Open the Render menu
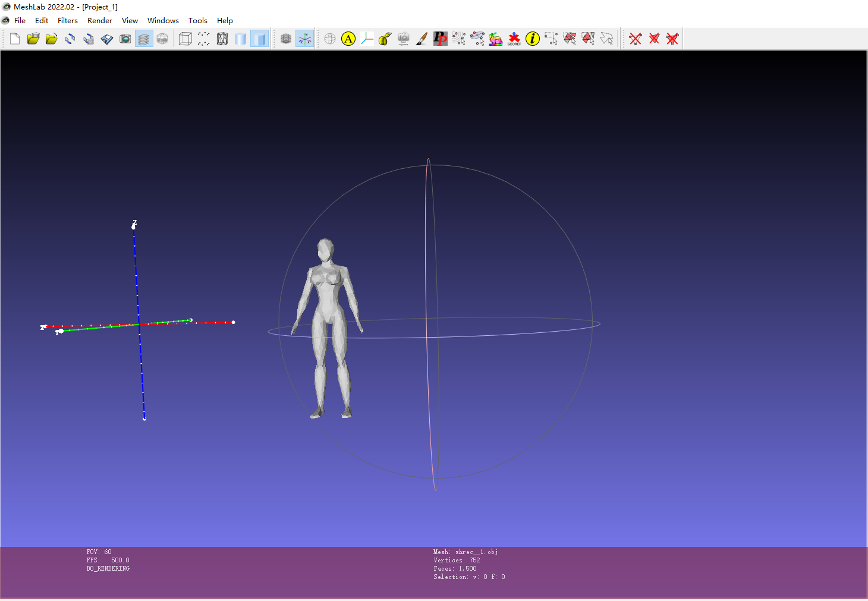868x601 pixels. click(x=100, y=20)
